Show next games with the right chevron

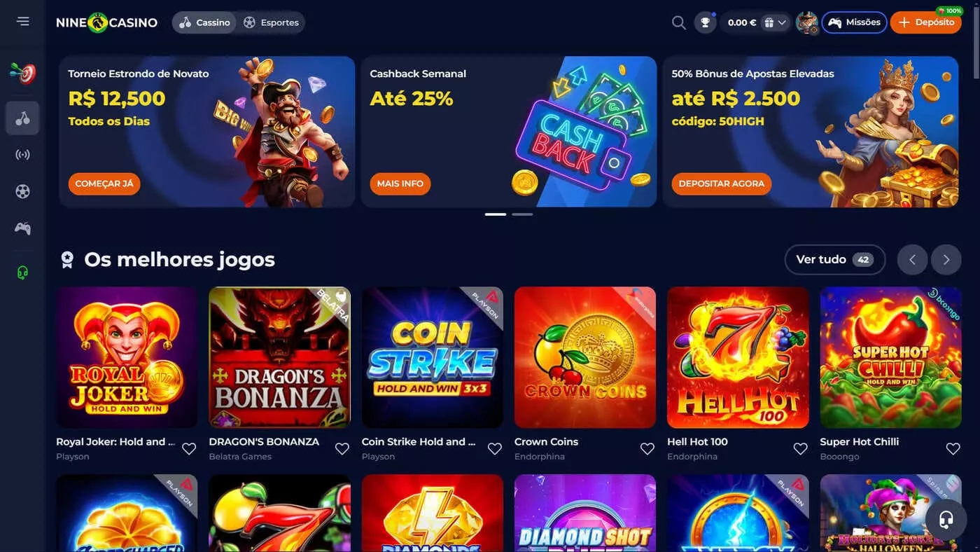click(946, 260)
